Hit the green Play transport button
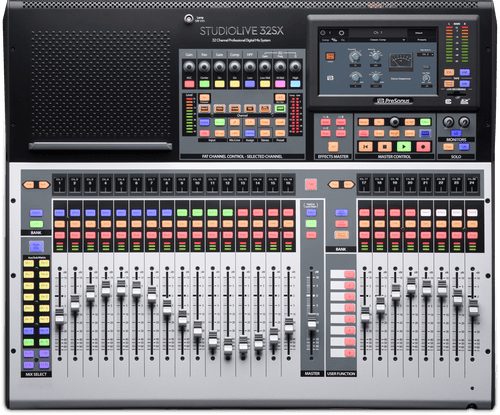500x415 pixels. point(404,146)
